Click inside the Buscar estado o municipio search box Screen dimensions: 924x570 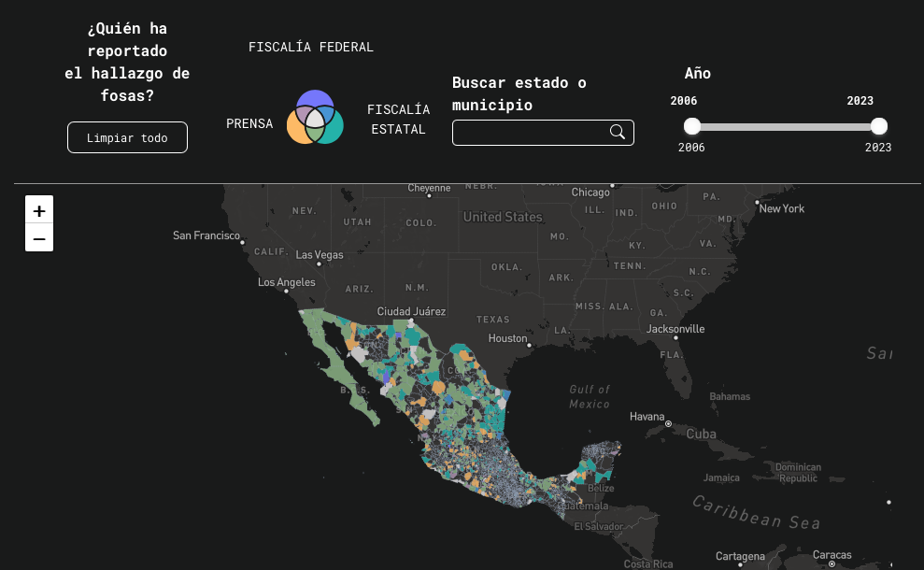(x=528, y=132)
